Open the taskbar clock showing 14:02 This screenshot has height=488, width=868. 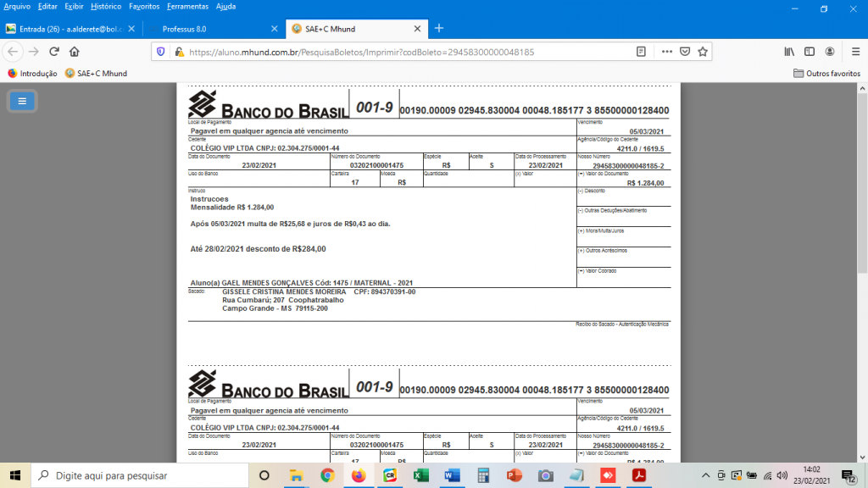[811, 475]
